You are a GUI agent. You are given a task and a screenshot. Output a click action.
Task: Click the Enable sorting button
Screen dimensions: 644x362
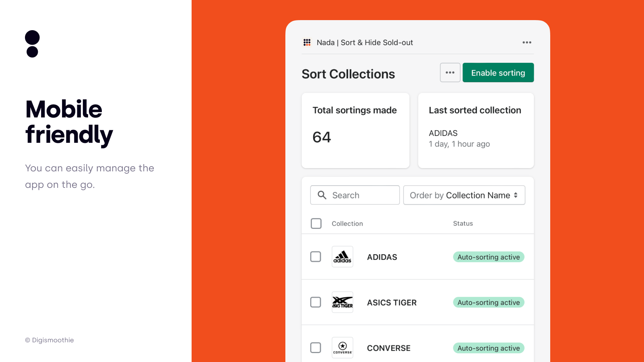point(498,72)
